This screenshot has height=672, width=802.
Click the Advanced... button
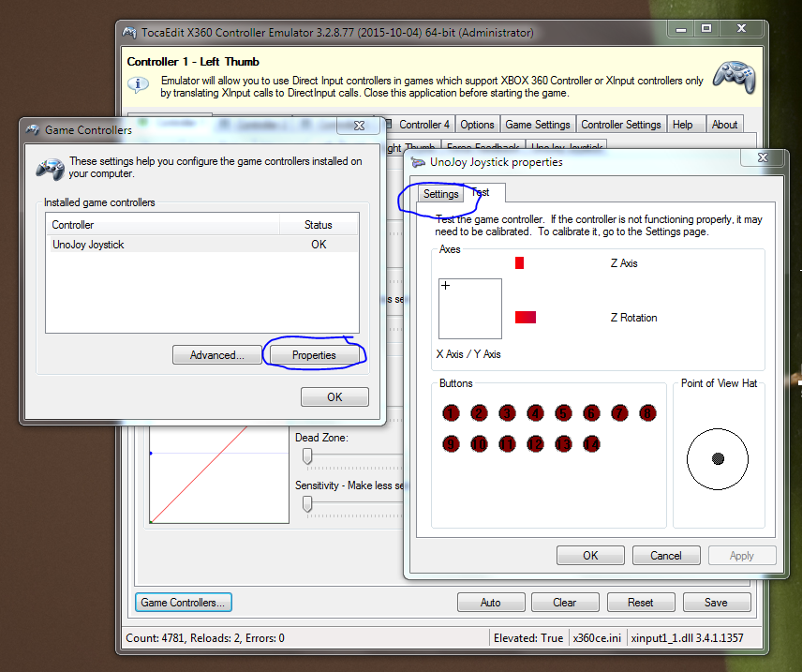point(216,354)
